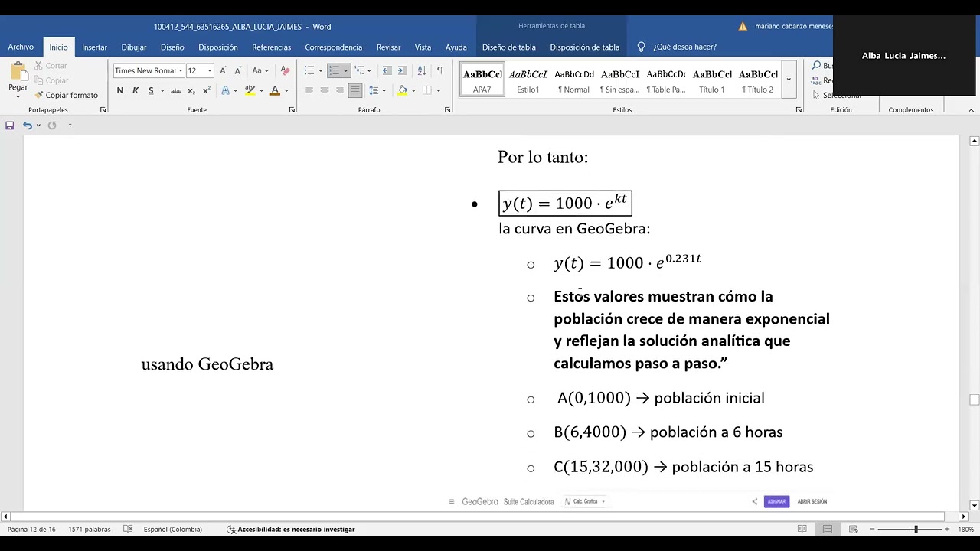Image resolution: width=980 pixels, height=551 pixels.
Task: Click the bullets list icon
Action: (x=309, y=70)
